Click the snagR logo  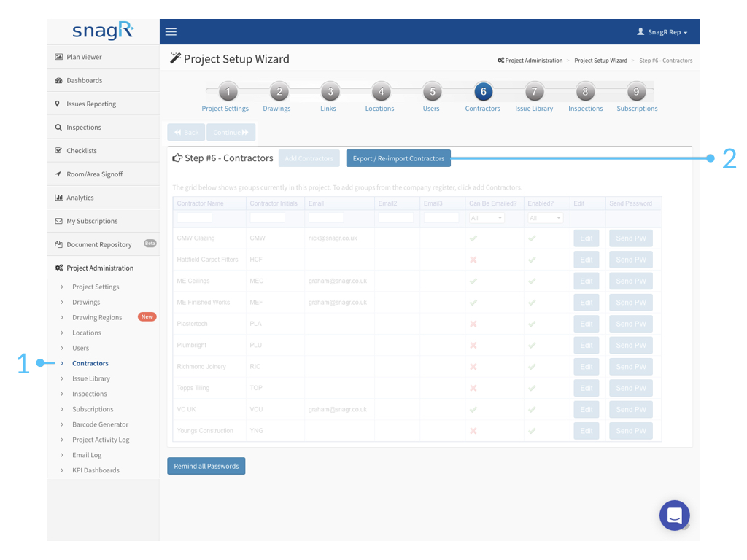pyautogui.click(x=103, y=31)
